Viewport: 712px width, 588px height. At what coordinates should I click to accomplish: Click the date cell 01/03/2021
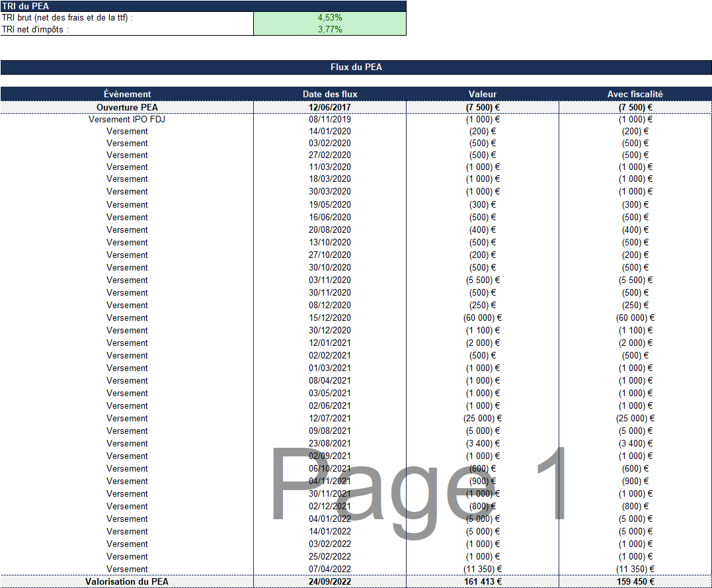click(330, 368)
